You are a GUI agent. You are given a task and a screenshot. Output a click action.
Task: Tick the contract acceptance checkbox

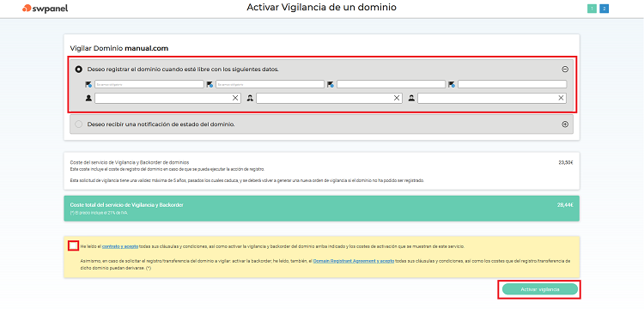coord(73,246)
